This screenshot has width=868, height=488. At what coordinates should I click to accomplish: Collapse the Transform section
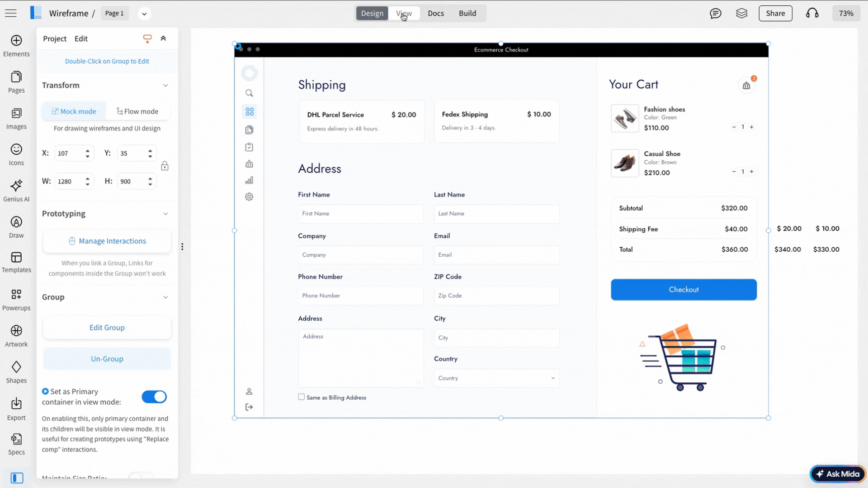(165, 85)
